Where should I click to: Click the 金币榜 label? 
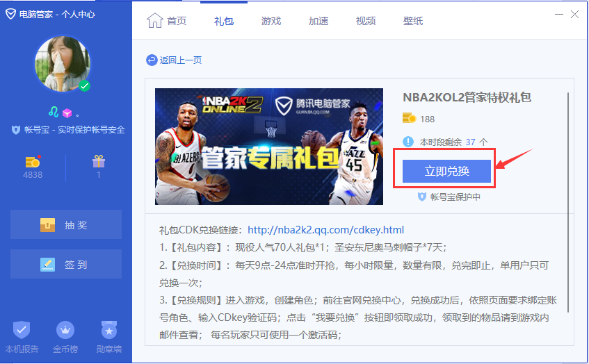[65, 349]
